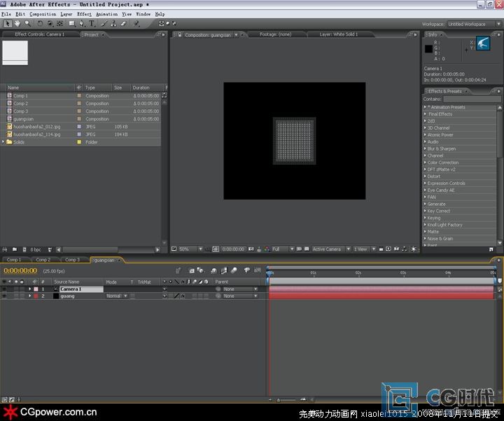Click the 8 bpc color depth button
The image size is (504, 421).
[36, 249]
